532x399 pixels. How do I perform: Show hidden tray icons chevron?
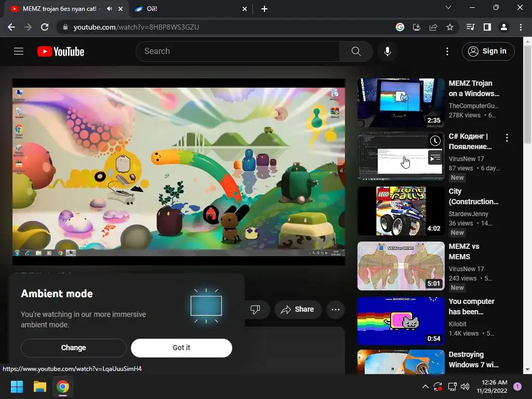425,387
